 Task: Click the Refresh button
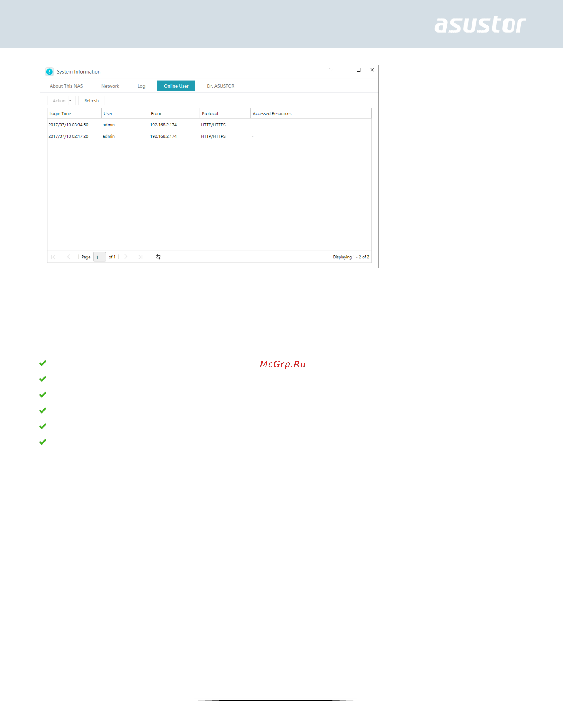point(91,101)
